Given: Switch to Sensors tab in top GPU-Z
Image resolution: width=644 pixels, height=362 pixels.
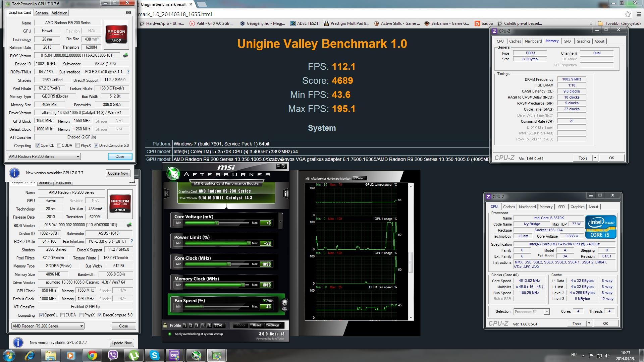Looking at the screenshot, I should 41,13.
